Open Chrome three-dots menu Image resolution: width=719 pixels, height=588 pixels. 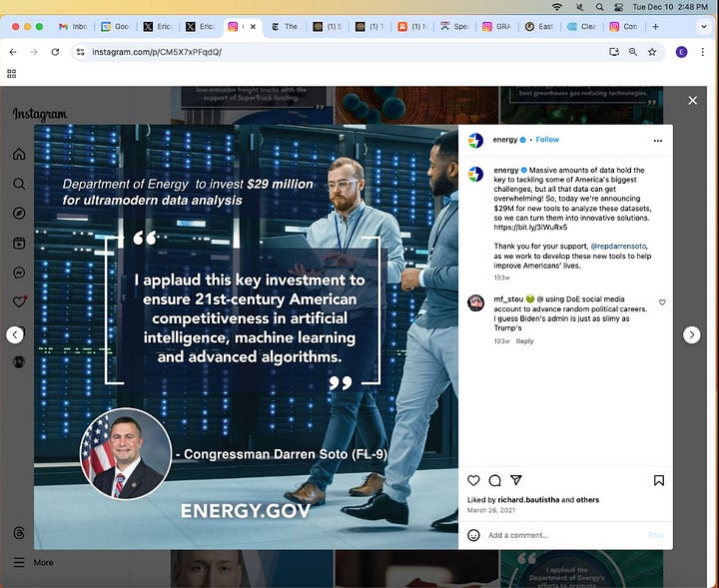(702, 52)
